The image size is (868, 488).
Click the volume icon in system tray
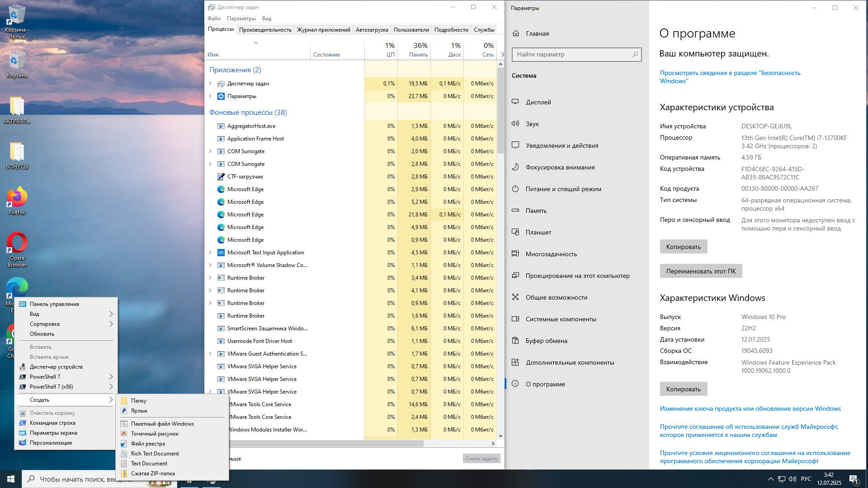click(793, 479)
